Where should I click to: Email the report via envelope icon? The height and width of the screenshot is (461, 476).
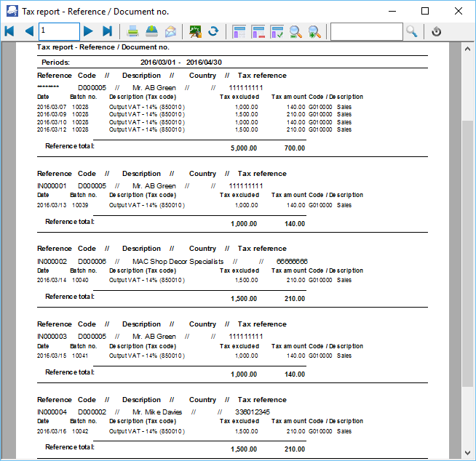(170, 31)
